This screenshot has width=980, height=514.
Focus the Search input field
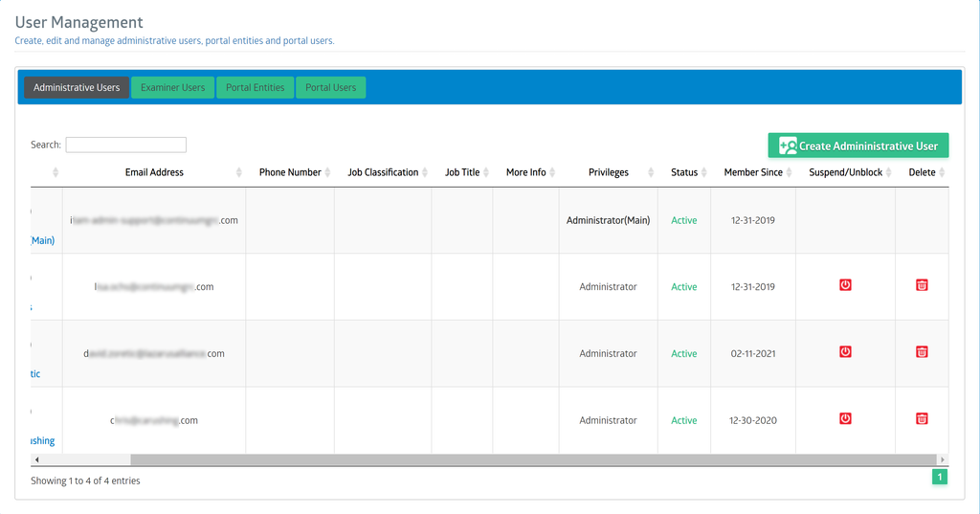coord(125,145)
